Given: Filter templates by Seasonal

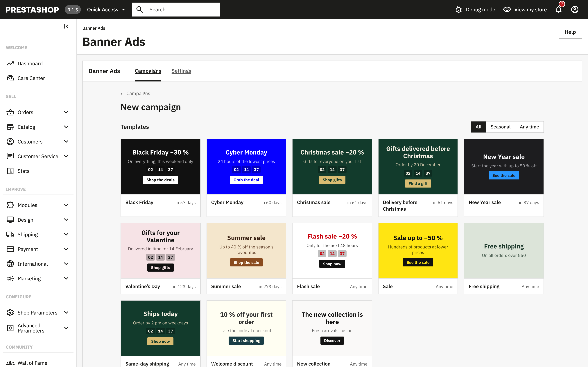Looking at the screenshot, I should (500, 127).
